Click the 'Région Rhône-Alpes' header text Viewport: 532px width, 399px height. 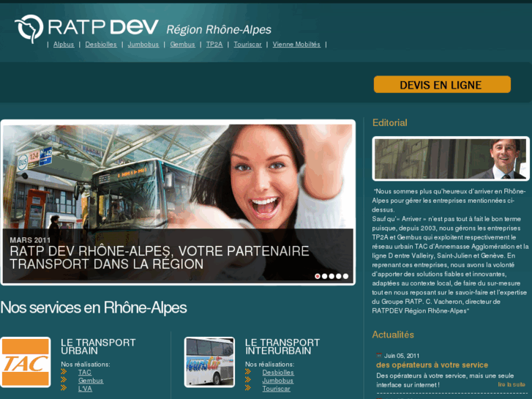tap(219, 30)
